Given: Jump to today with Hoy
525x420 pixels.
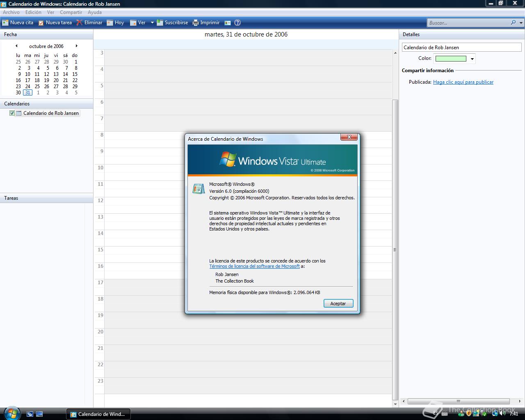Looking at the screenshot, I should coord(115,23).
